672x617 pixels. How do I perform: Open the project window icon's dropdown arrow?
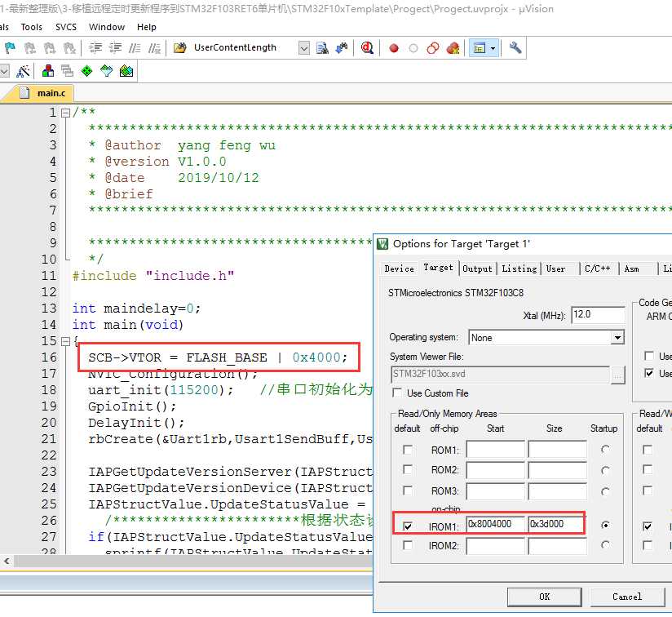click(x=493, y=48)
